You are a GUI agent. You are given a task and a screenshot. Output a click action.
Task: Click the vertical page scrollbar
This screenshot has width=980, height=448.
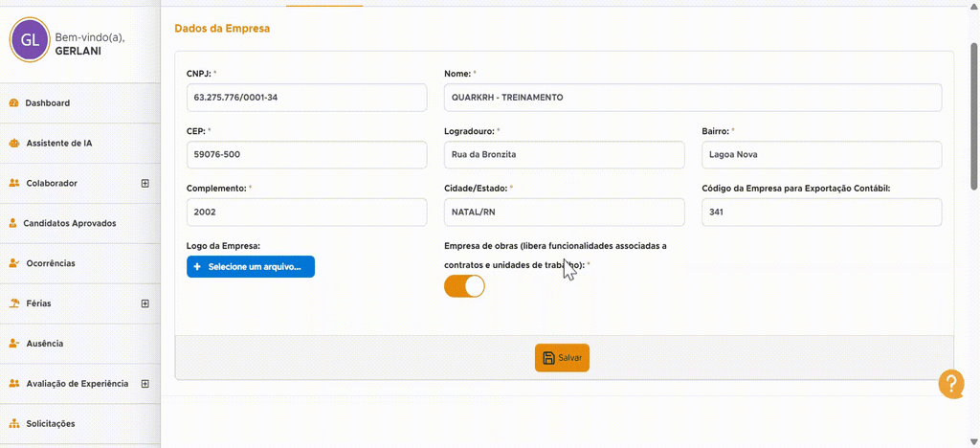pos(973,116)
